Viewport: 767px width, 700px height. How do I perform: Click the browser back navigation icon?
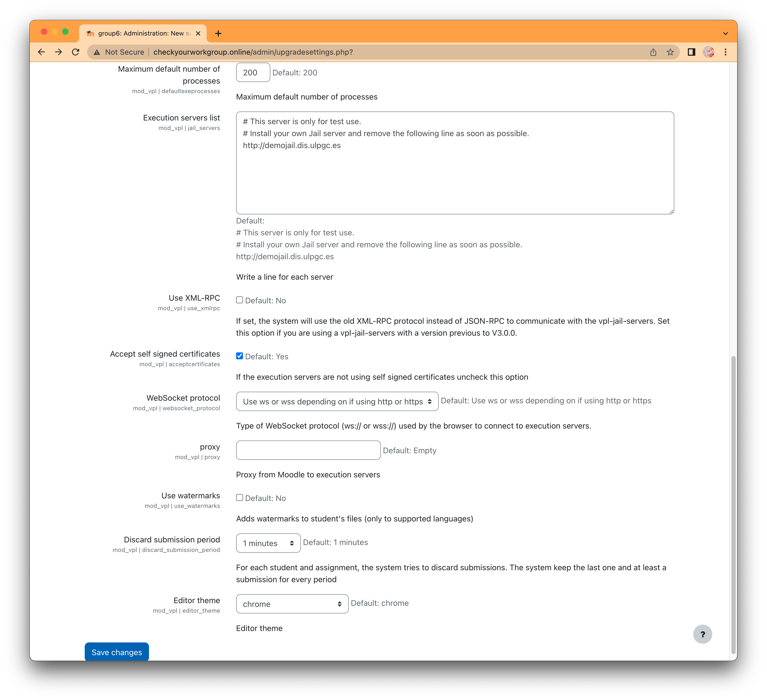pos(41,52)
